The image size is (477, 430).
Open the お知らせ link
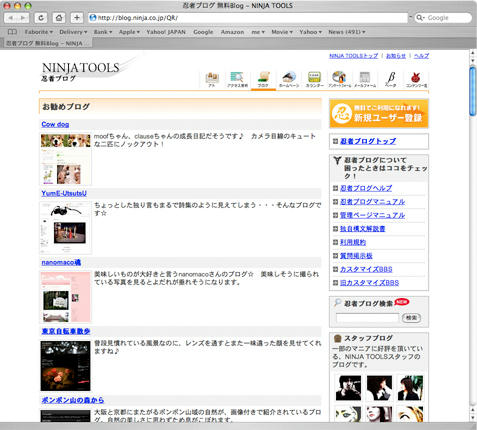tap(396, 56)
